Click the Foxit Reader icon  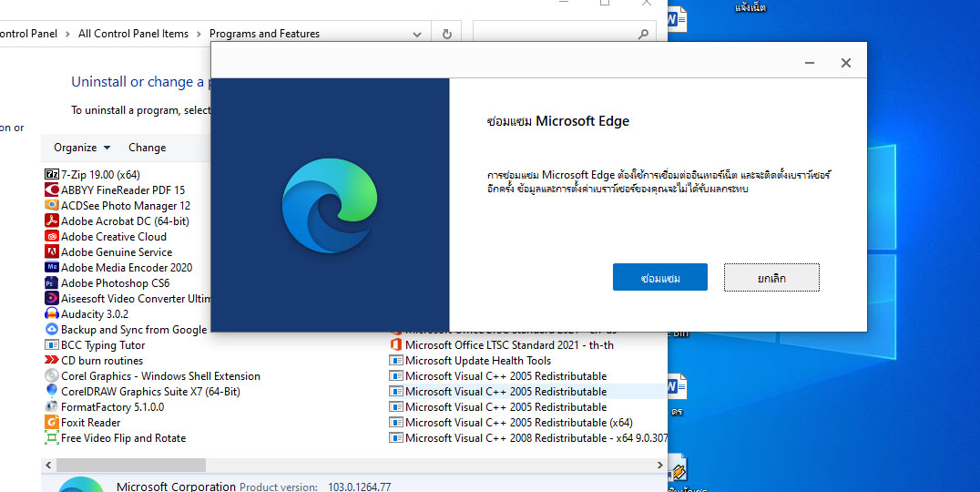(52, 423)
